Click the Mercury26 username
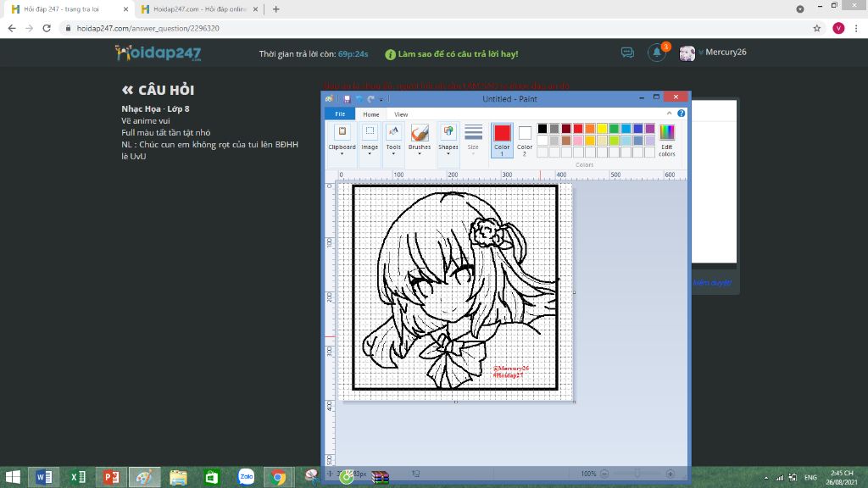Viewport: 868px width, 488px height. (726, 52)
